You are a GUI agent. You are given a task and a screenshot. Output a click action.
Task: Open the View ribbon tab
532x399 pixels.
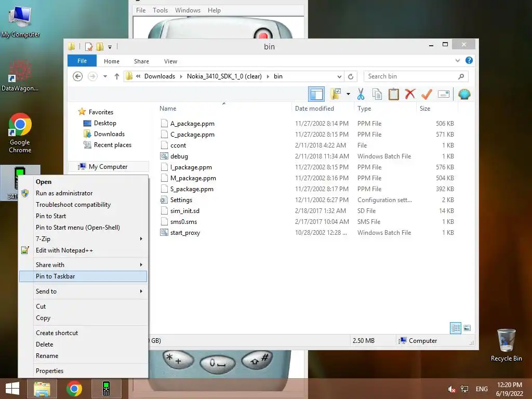tap(170, 61)
